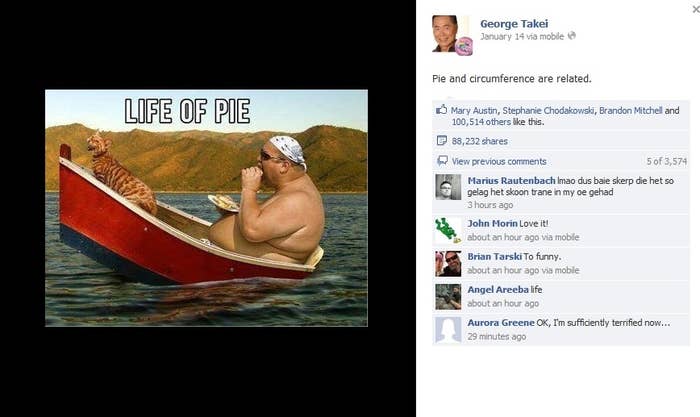The height and width of the screenshot is (417, 700).
Task: Click the Life of Pie photo
Action: (x=206, y=208)
